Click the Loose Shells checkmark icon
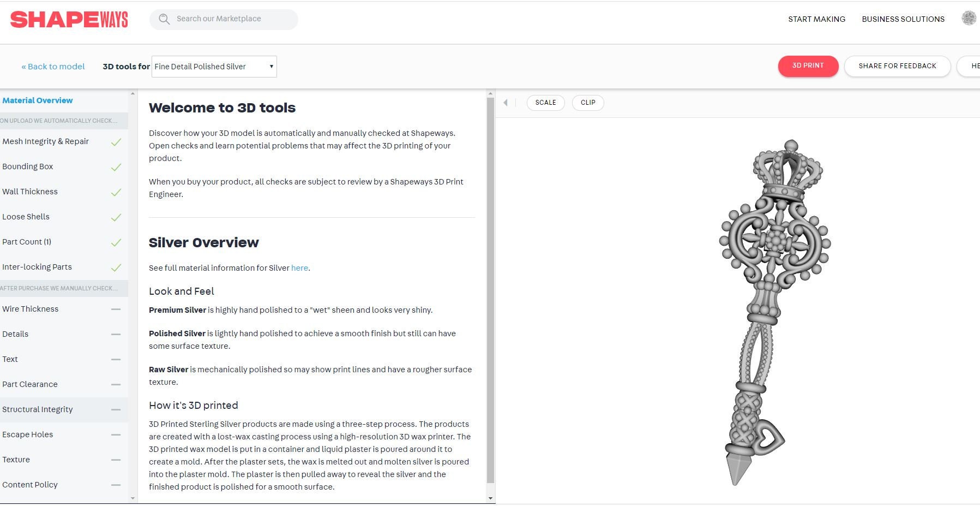 116,217
